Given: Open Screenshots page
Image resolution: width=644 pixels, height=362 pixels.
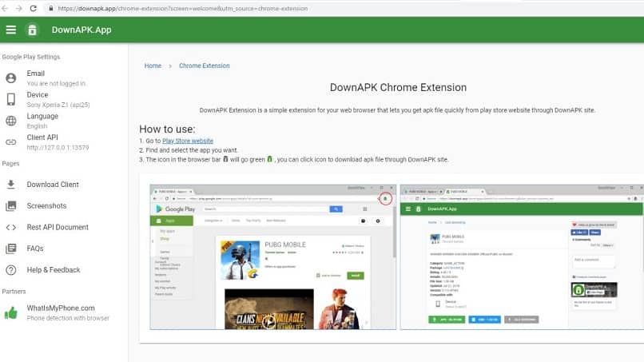Looking at the screenshot, I should [x=46, y=206].
